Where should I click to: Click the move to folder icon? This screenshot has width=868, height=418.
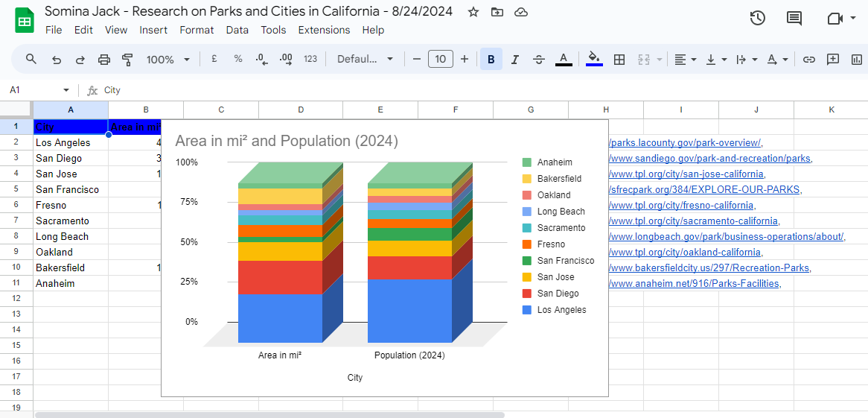[x=497, y=12]
